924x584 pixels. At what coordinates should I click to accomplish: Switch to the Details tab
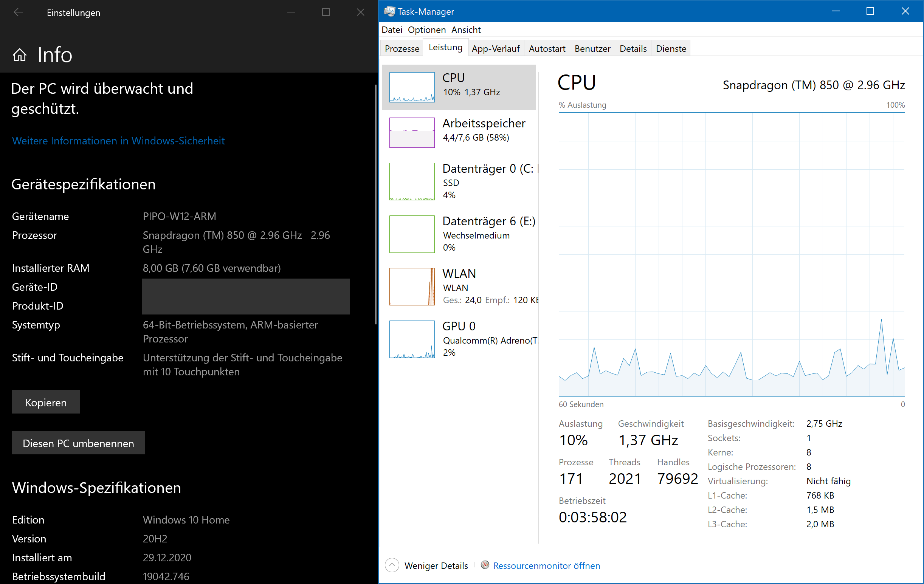click(633, 48)
